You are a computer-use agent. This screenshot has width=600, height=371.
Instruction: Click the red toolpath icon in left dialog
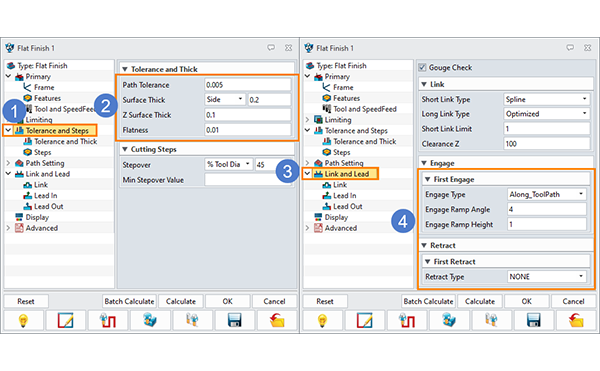tap(108, 321)
